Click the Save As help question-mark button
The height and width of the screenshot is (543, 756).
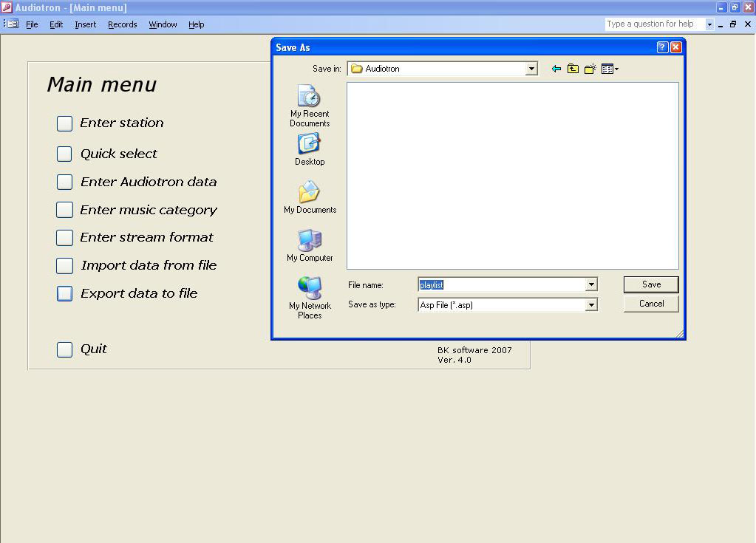(662, 47)
